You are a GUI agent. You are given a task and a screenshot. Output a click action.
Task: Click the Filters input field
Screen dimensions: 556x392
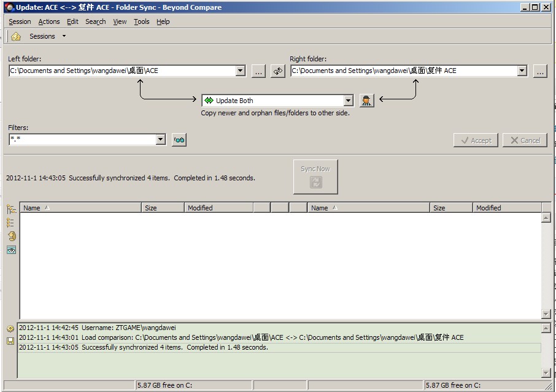click(83, 140)
